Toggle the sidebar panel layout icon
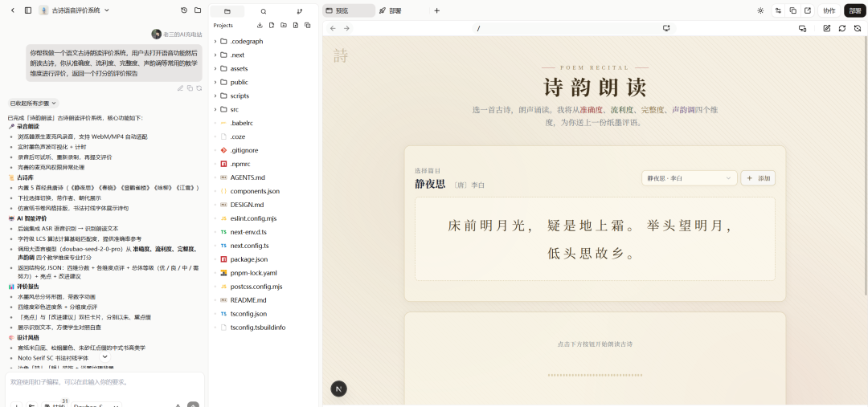868x407 pixels. click(27, 10)
